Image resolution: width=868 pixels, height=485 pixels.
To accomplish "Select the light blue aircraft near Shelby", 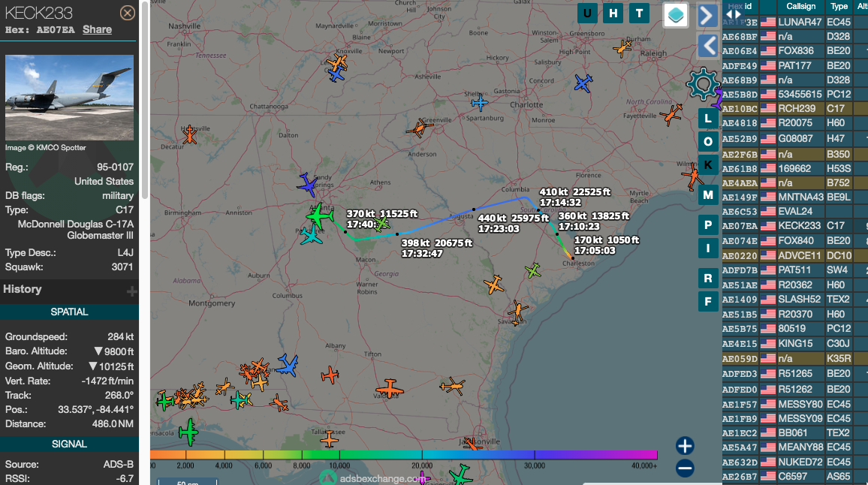I will 479,102.
